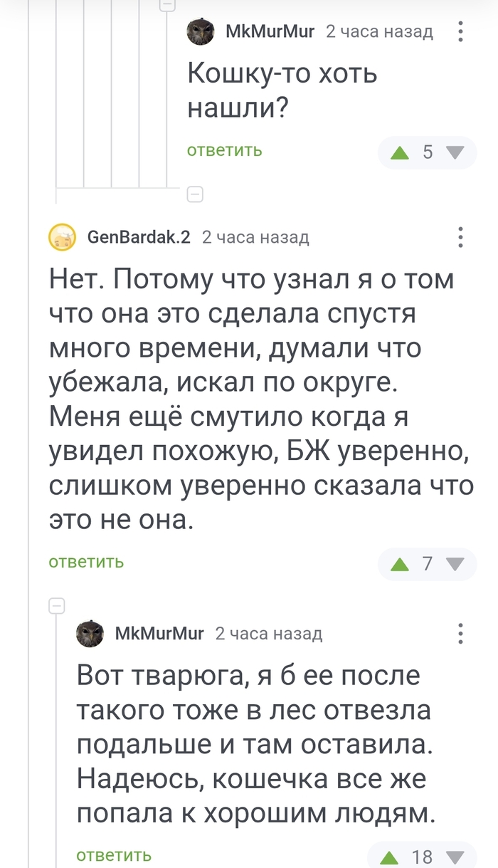This screenshot has width=498, height=868.
Task: Click GenBardak.2's beer glass avatar
Action: point(62,236)
